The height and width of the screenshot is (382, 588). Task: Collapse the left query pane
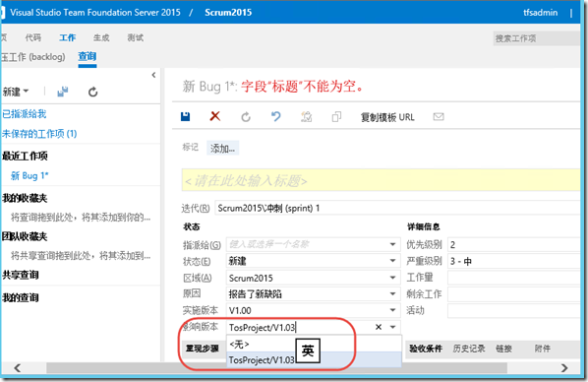[x=153, y=75]
